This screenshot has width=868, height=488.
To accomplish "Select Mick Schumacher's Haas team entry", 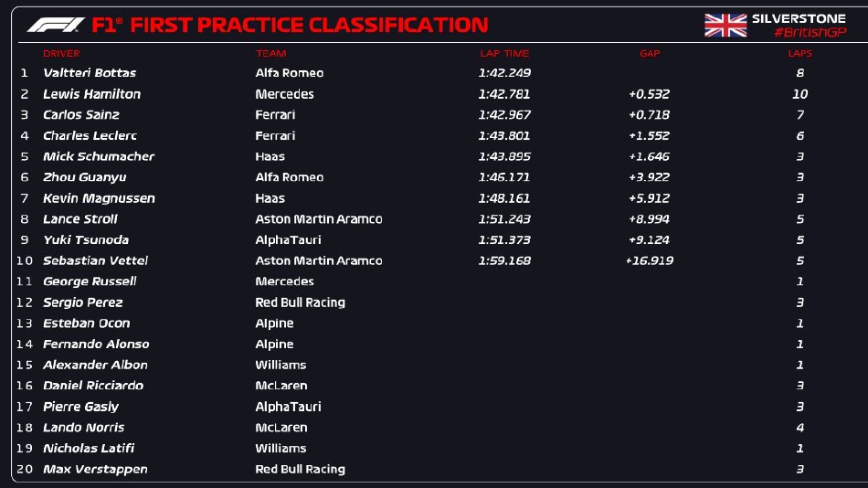I will (x=270, y=157).
